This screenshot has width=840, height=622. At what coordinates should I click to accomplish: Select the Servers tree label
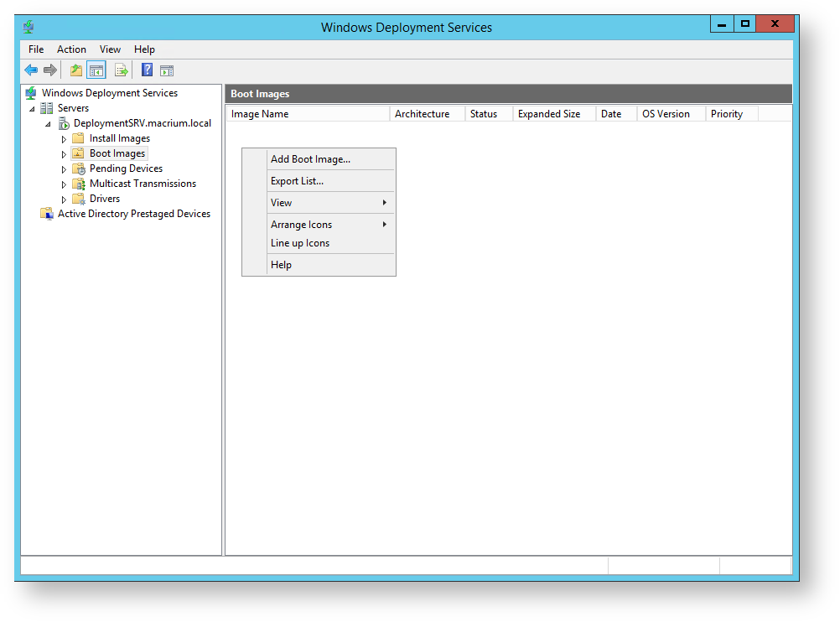click(74, 108)
